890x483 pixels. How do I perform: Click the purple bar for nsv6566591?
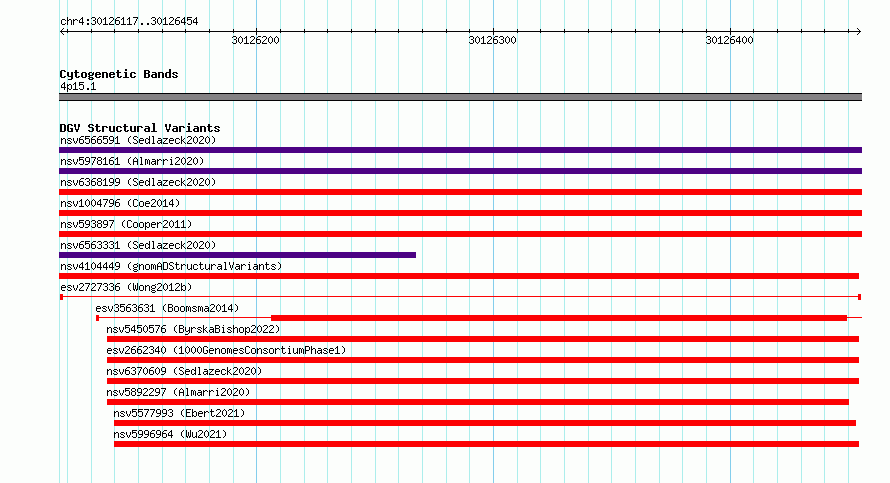(460, 150)
